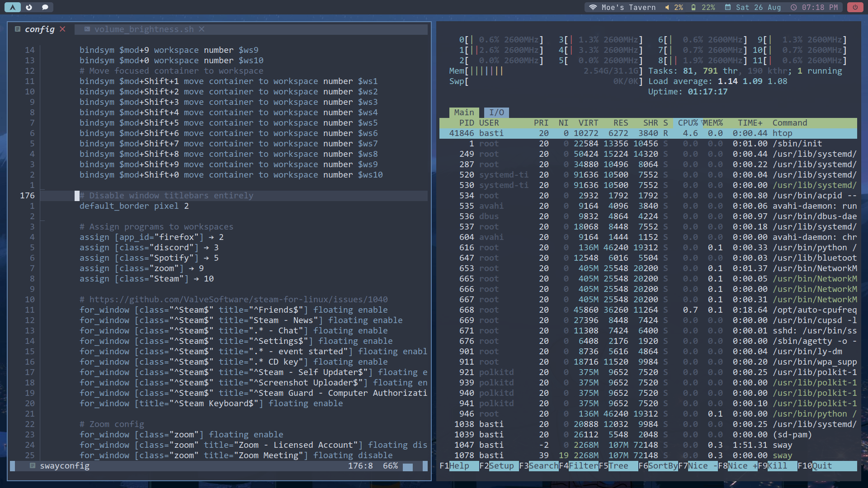
Task: Open the calendar date widget
Action: click(x=753, y=7)
